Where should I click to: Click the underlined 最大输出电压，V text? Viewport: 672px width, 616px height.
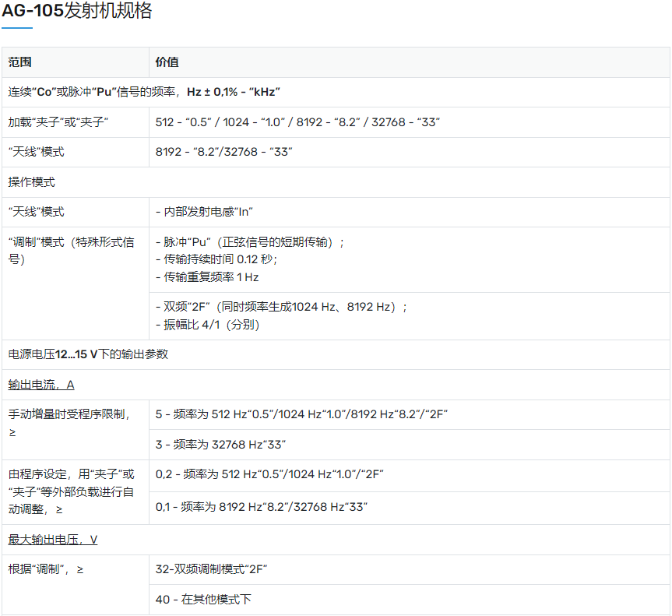[53, 540]
